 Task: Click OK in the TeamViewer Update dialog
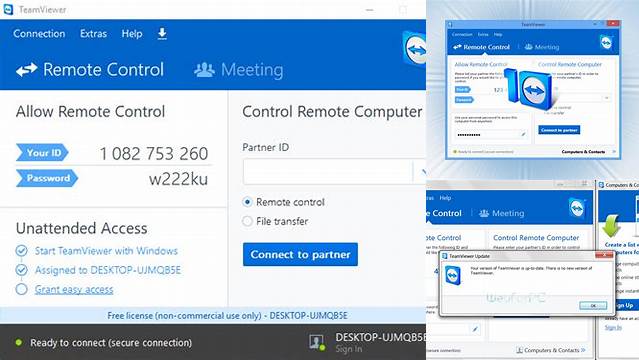coord(593,305)
